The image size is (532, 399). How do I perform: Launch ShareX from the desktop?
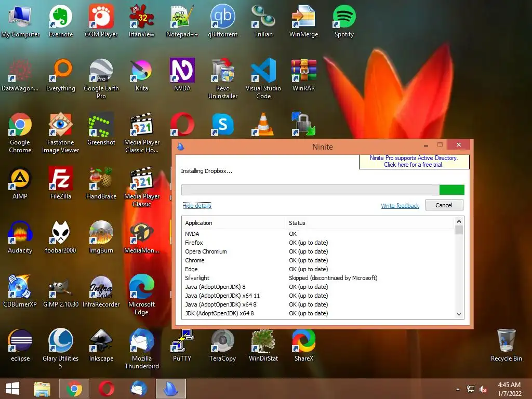click(303, 346)
